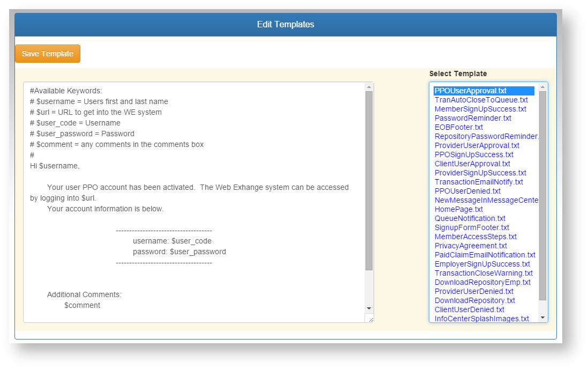This screenshot has width=588, height=369.
Task: Open ProviderSignUpSuccess.txt template
Action: point(480,173)
